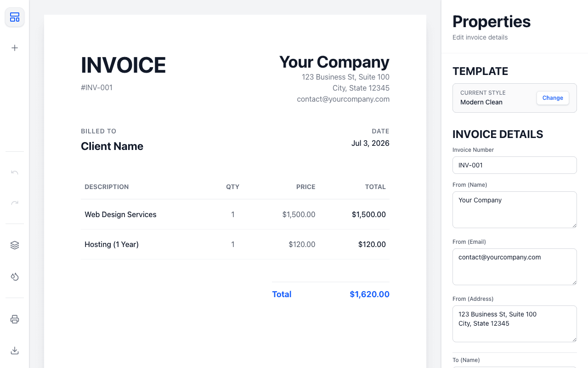The width and height of the screenshot is (588, 368).
Task: Click the DATE label on the invoice
Action: point(380,131)
